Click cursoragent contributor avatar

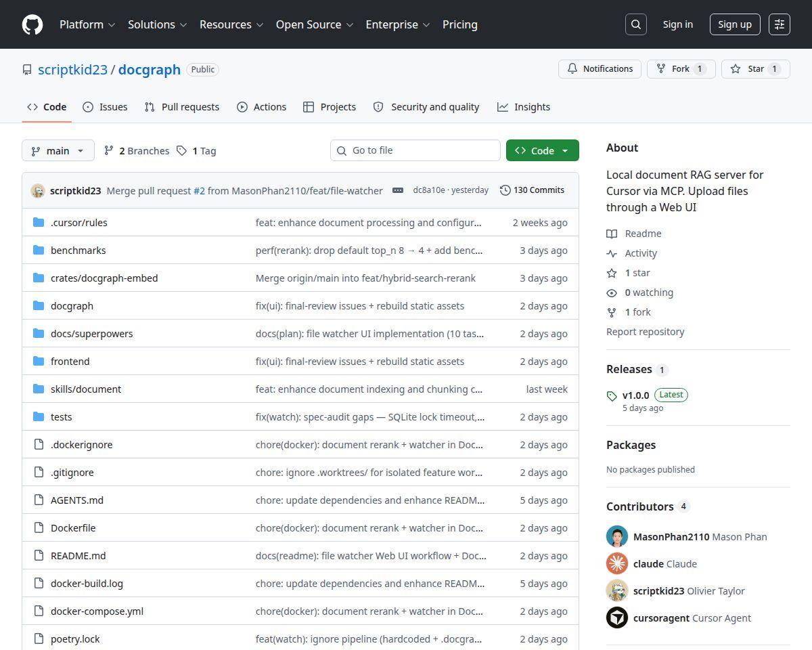617,617
